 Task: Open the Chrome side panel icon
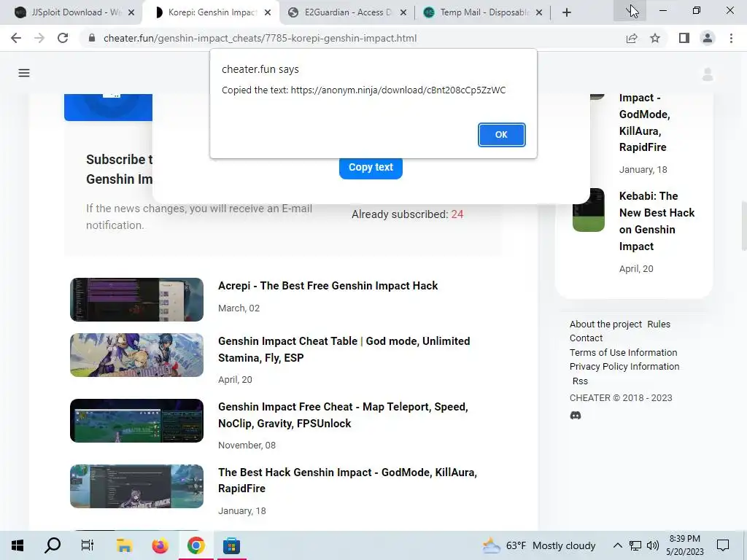tap(684, 38)
